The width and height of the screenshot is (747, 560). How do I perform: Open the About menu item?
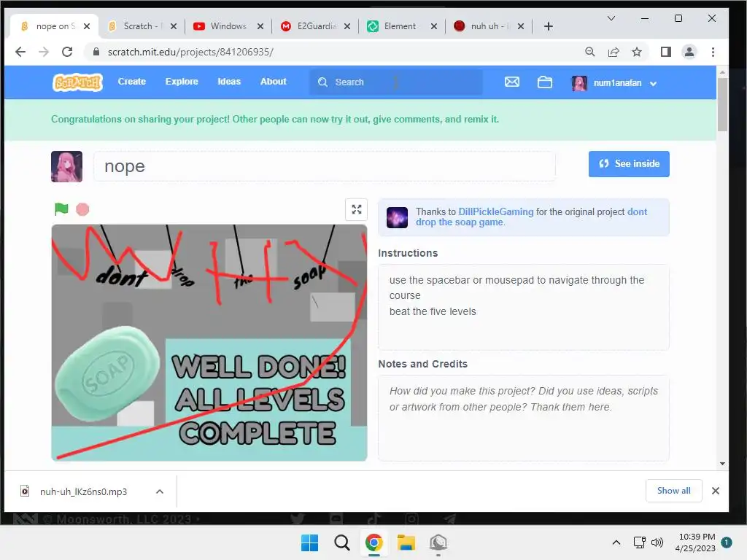point(274,82)
